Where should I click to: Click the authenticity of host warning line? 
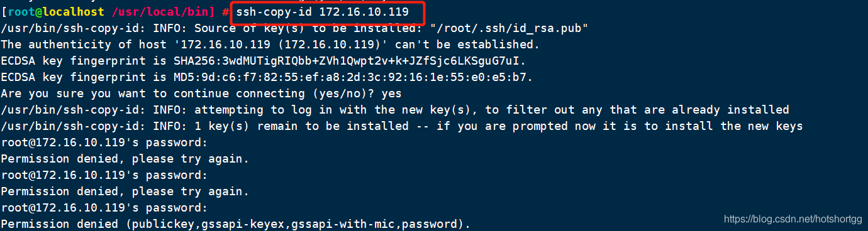[270, 45]
